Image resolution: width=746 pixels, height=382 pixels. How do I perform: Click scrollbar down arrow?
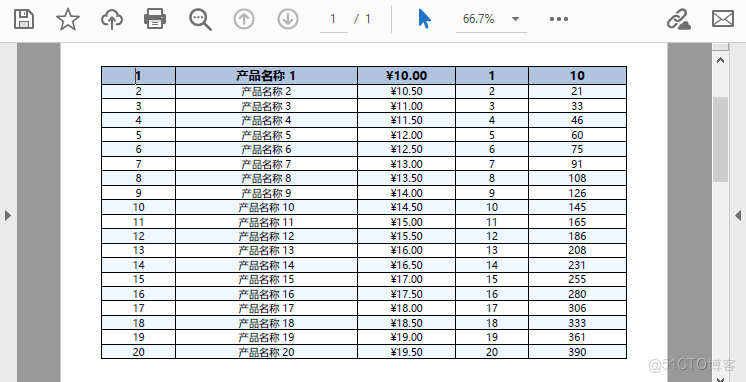coord(720,379)
